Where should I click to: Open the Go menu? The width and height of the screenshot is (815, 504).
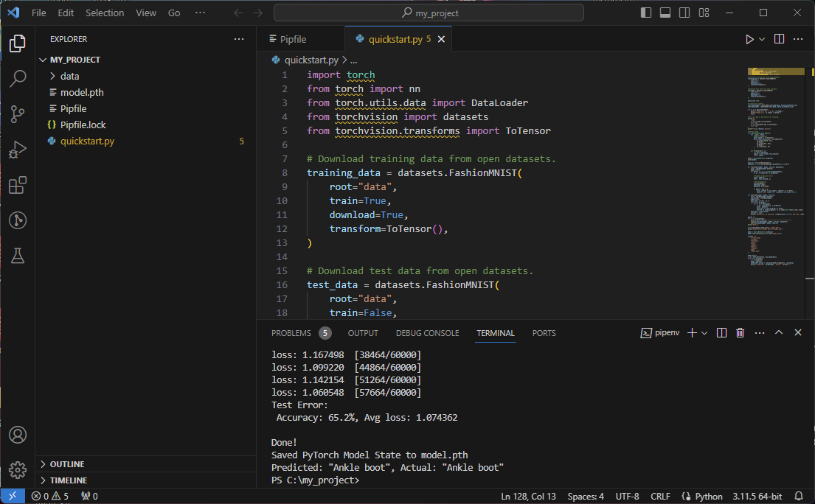click(174, 13)
